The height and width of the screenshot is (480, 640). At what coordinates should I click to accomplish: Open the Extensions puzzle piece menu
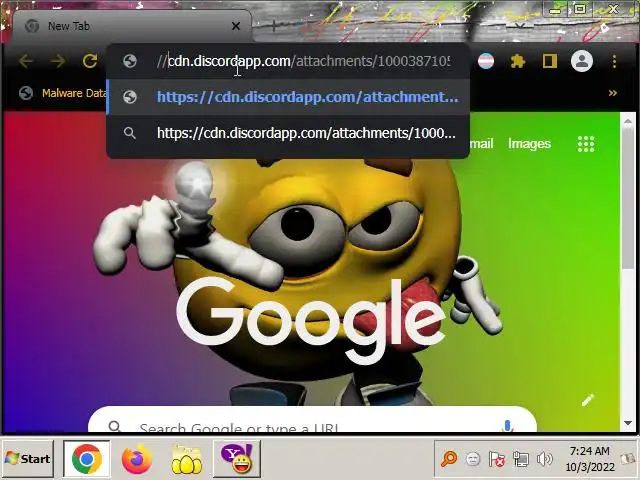tap(518, 61)
